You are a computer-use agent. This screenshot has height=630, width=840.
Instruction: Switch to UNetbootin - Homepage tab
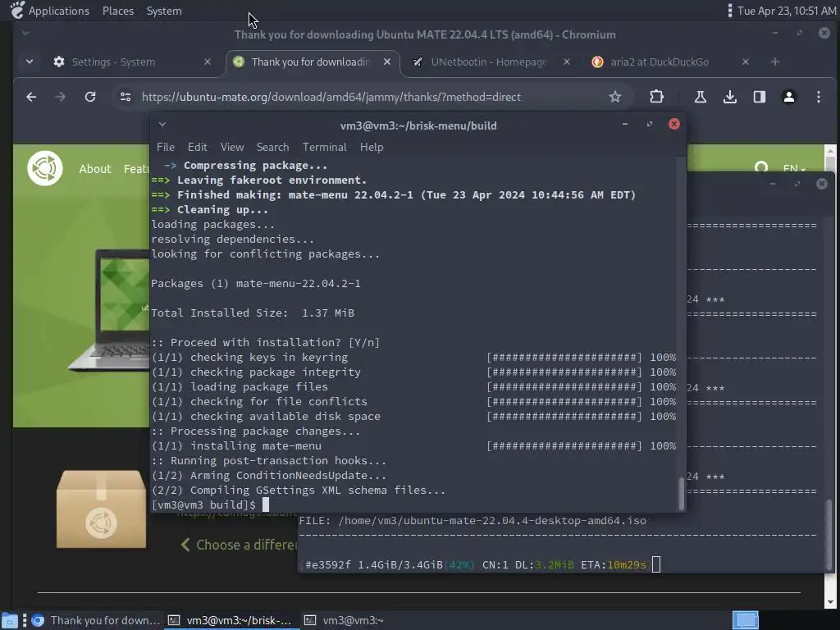pos(488,62)
